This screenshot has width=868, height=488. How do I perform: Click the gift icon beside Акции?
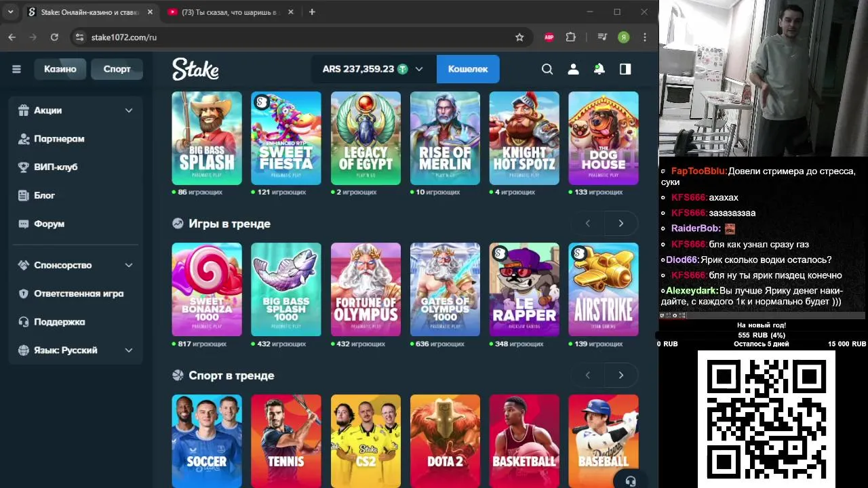click(x=24, y=110)
